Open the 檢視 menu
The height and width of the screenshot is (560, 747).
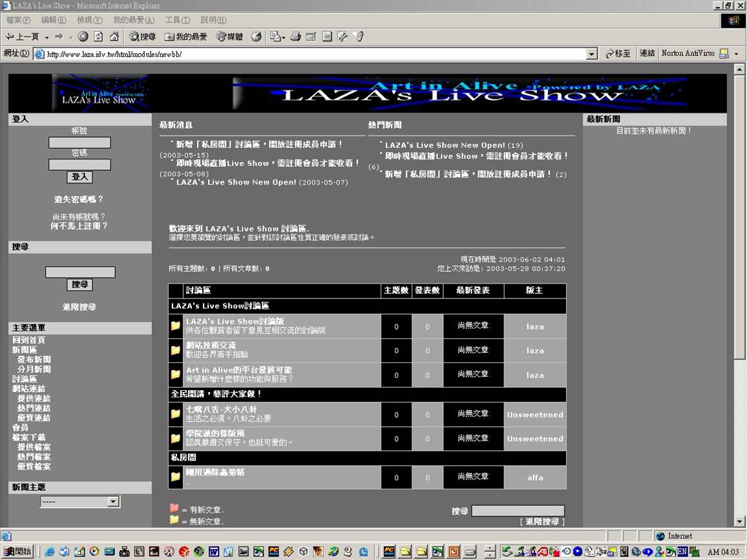click(x=90, y=20)
